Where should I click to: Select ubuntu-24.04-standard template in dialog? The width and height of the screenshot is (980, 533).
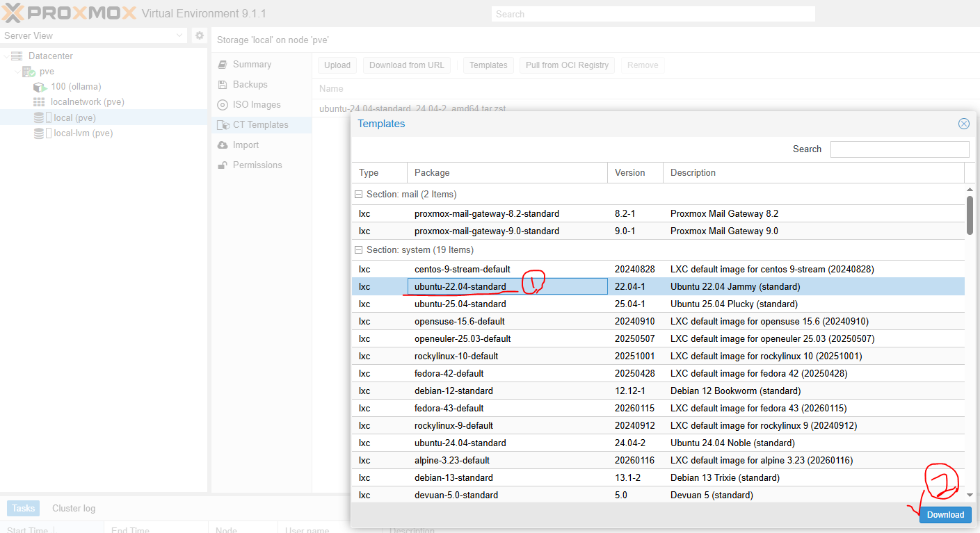(x=658, y=443)
